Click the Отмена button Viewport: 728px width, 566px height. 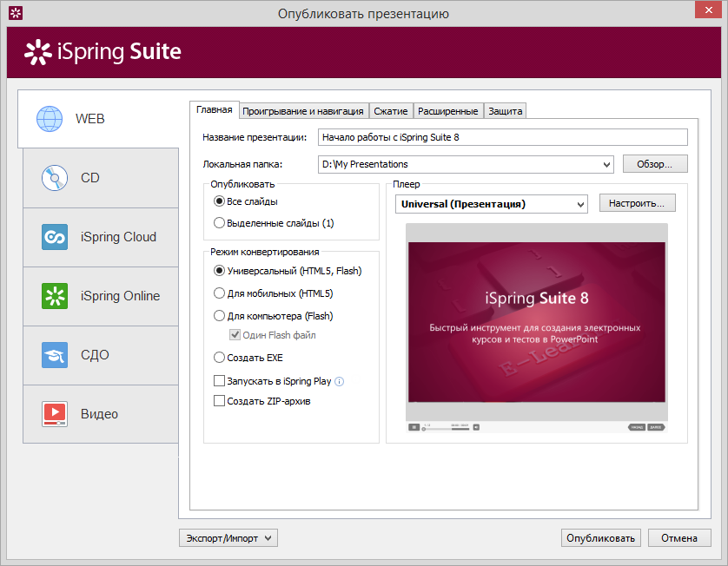679,538
